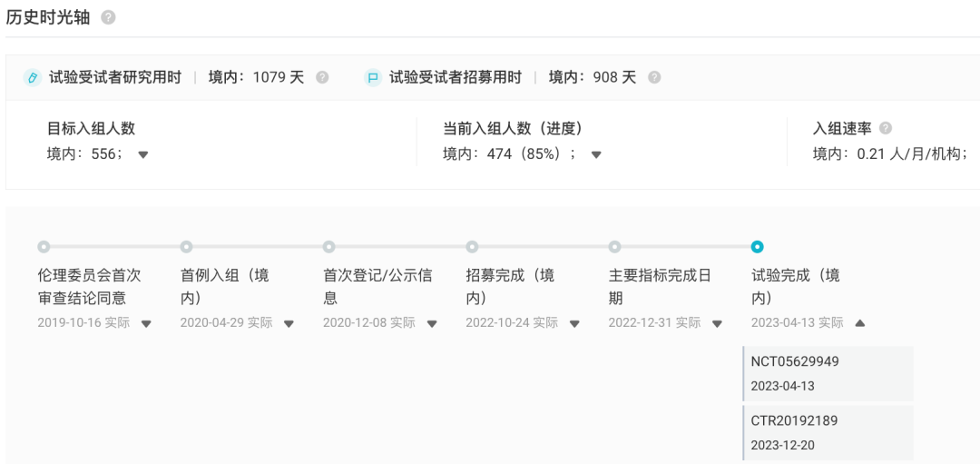Click CTR20192189 registry entry
980x464 pixels.
[x=828, y=433]
